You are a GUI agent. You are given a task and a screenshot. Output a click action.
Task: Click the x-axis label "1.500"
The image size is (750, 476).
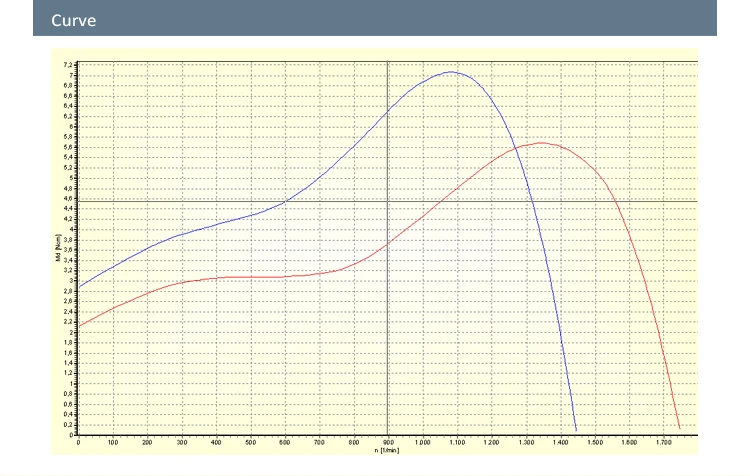595,443
